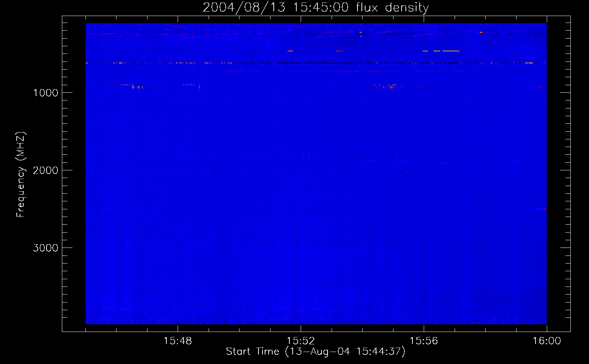Click the 1000 frequency tick label
Screen dimensions: 589x364
46,93
